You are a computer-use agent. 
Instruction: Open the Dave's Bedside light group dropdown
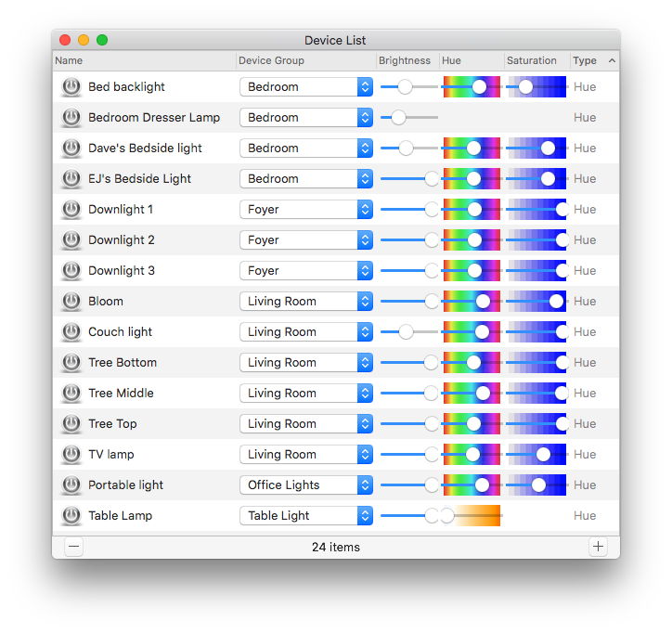coord(306,149)
